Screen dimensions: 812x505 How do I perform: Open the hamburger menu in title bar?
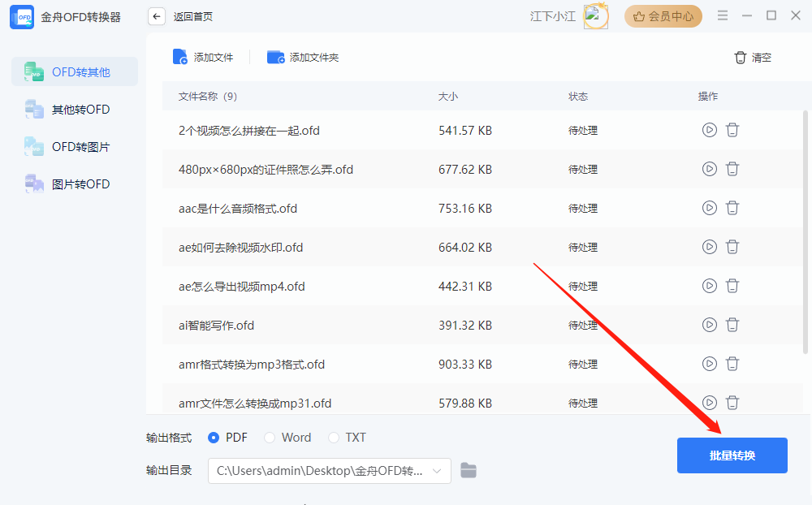[x=722, y=15]
